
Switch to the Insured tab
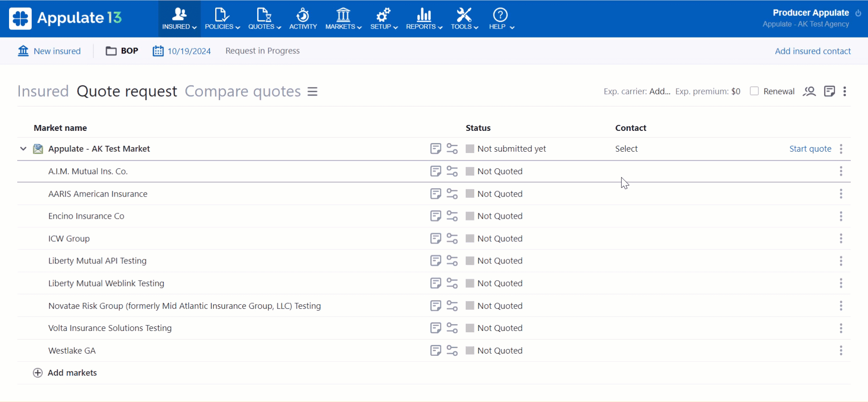pyautogui.click(x=43, y=91)
